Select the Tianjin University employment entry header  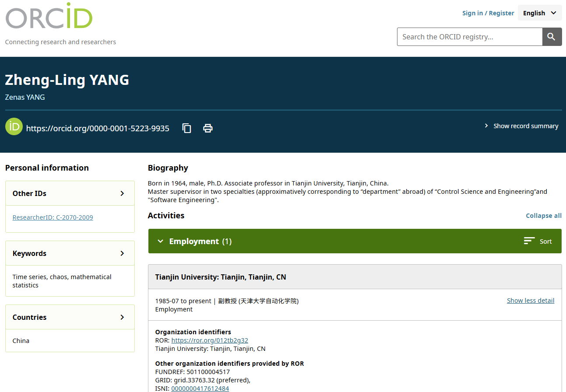[x=221, y=276]
